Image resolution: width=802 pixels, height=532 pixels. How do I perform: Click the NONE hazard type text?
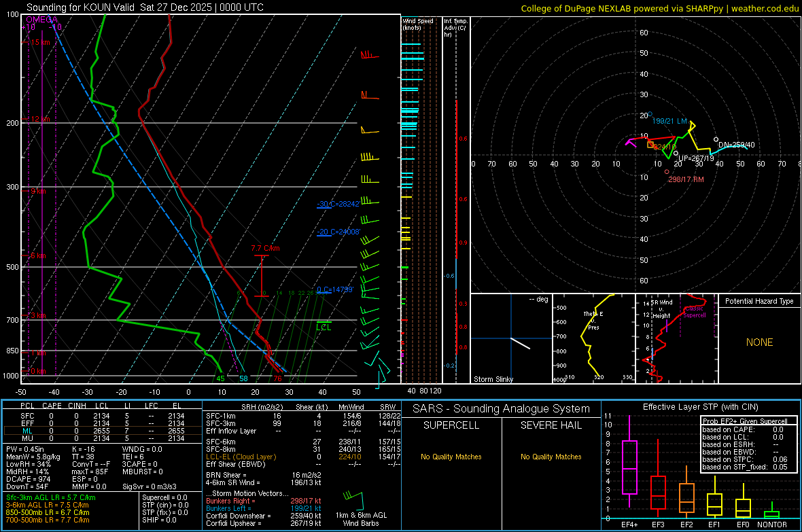point(759,342)
